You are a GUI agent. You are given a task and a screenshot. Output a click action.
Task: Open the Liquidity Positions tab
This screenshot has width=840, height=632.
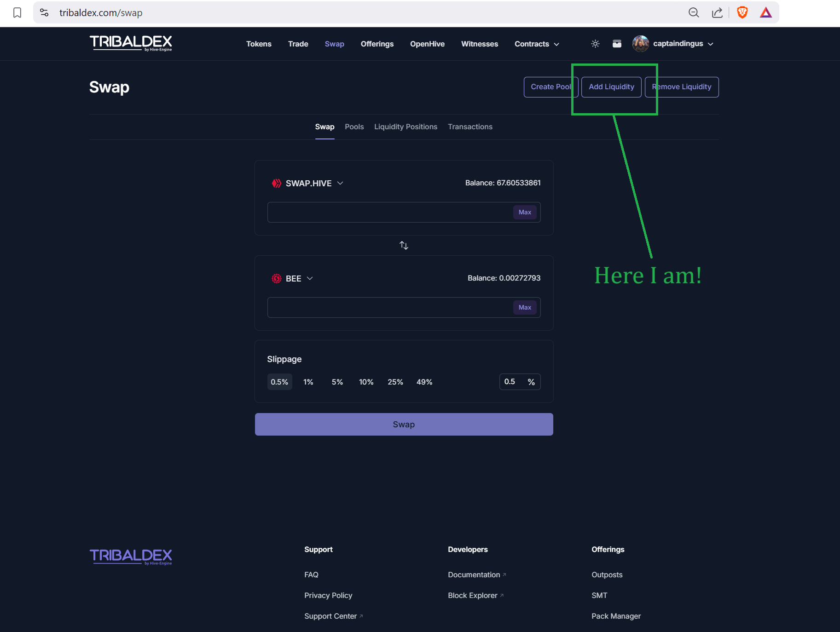(x=406, y=126)
